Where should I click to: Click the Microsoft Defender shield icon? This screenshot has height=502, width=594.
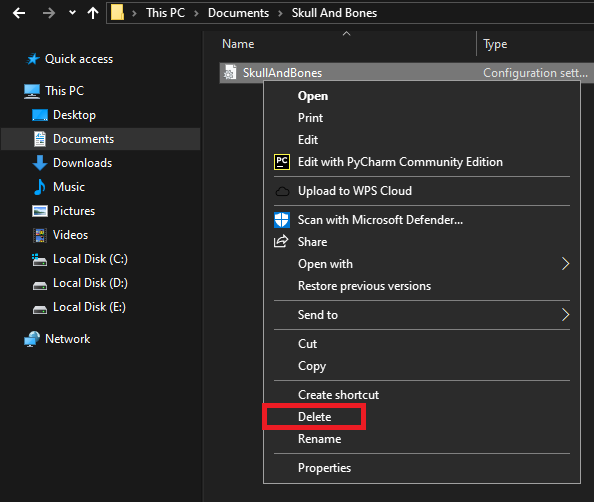click(x=282, y=220)
